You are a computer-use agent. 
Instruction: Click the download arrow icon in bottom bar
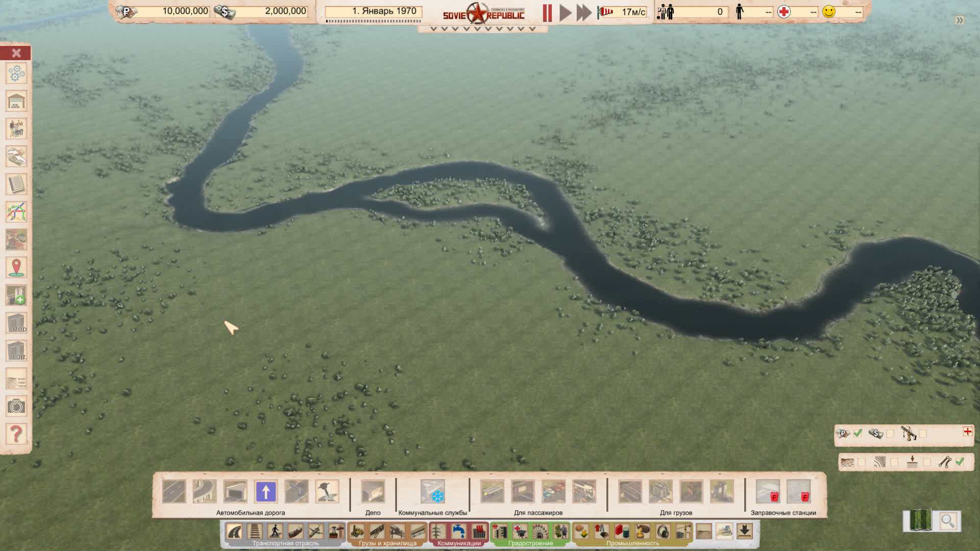coord(745,532)
